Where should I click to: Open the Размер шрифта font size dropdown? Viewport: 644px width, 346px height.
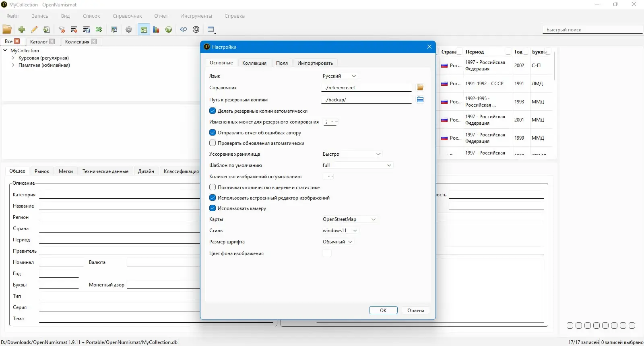[x=338, y=242]
